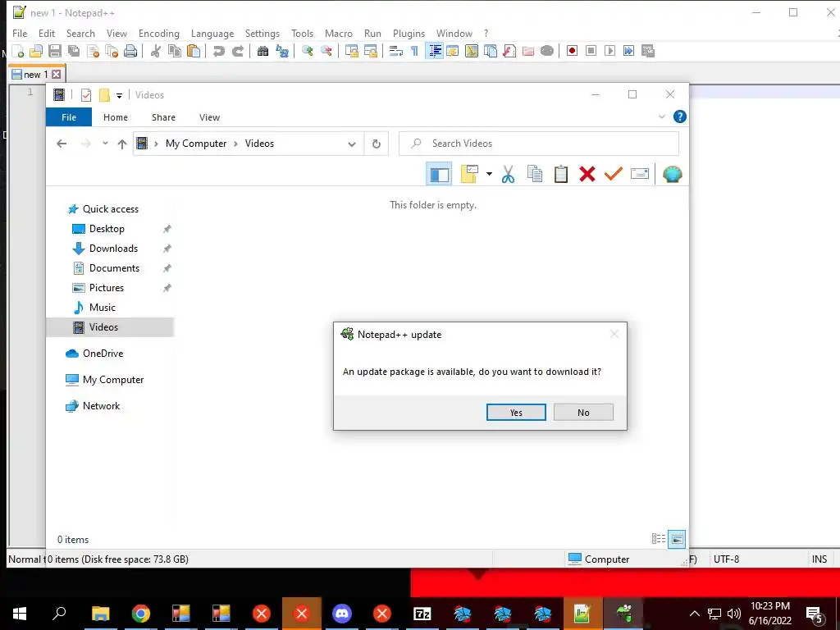Toggle Word wrap in Notepad++ toolbar
The width and height of the screenshot is (840, 630).
click(396, 51)
